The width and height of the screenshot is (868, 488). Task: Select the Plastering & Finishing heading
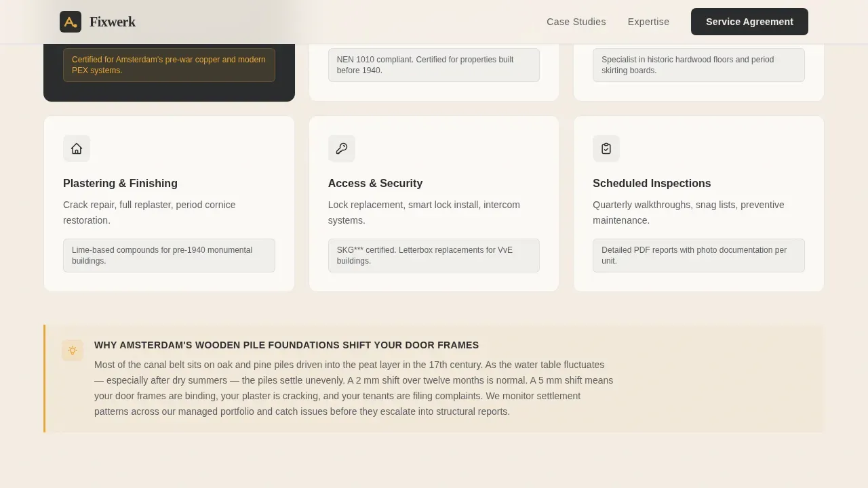click(x=120, y=183)
